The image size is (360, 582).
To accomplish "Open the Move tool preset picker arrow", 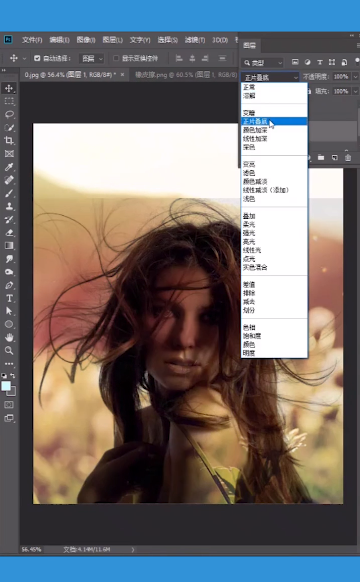I will click(24, 59).
